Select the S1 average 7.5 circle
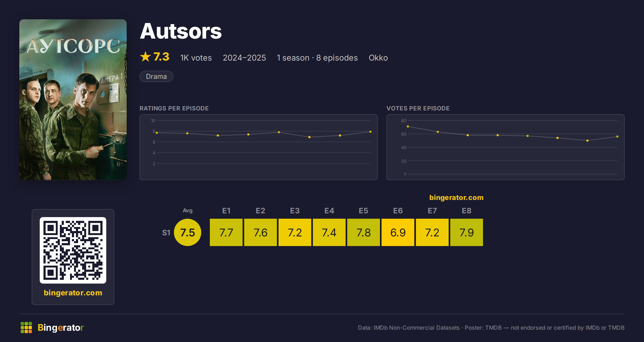 click(x=188, y=232)
